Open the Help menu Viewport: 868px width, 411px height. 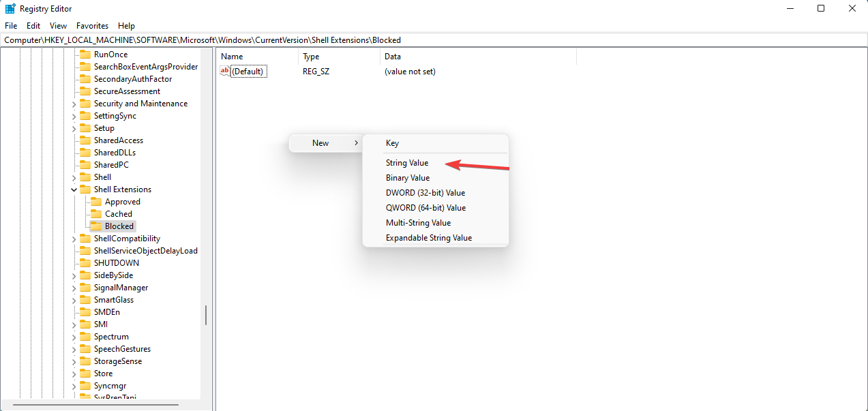pos(127,26)
